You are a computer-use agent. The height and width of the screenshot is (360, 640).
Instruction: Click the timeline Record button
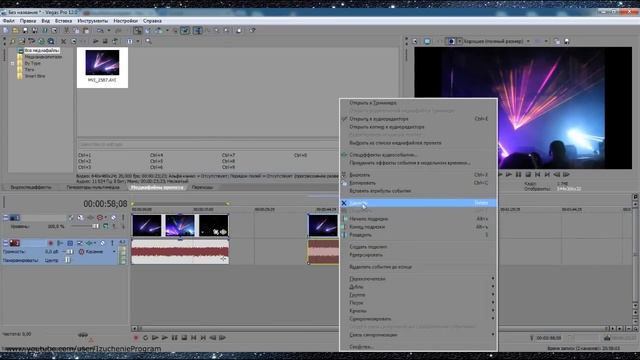(x=136, y=338)
